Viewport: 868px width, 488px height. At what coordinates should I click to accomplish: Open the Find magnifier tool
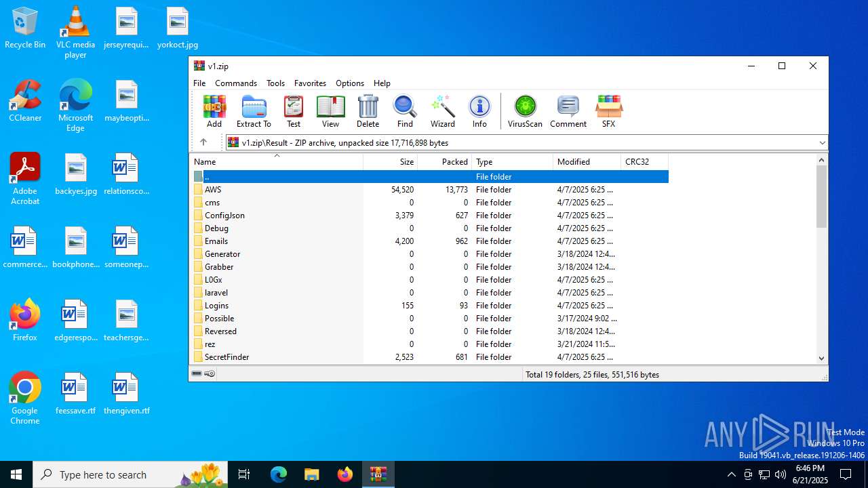click(x=405, y=111)
